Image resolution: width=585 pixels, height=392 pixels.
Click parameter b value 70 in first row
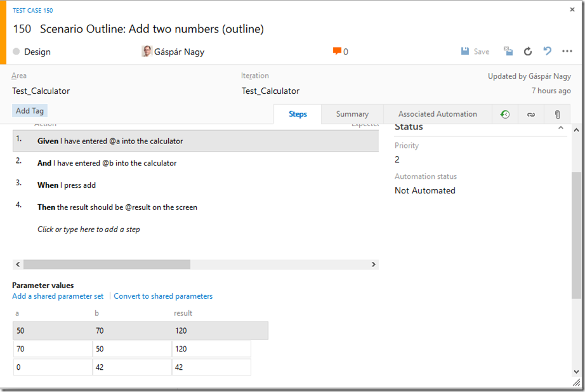(x=132, y=331)
